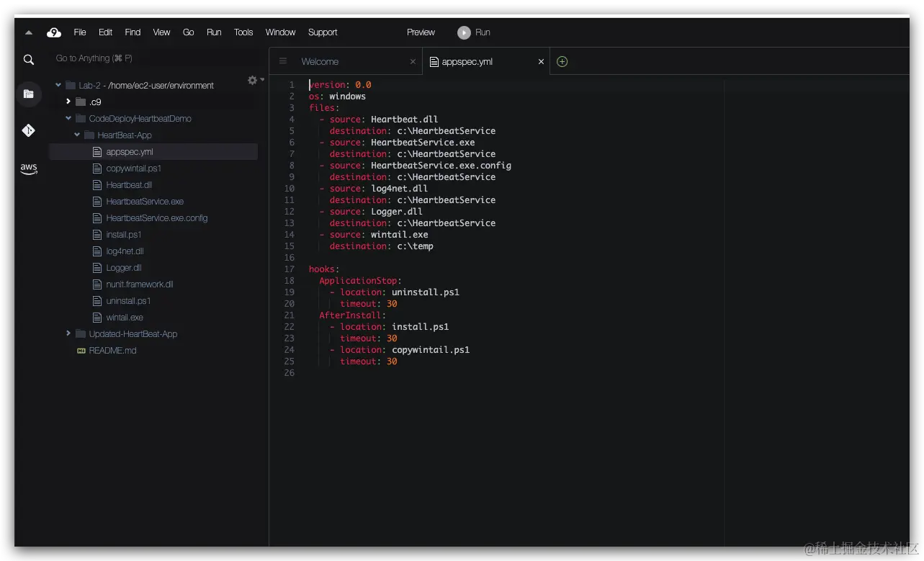The image size is (924, 561).
Task: Open the Environment file tree sidebar icon
Action: tap(29, 94)
